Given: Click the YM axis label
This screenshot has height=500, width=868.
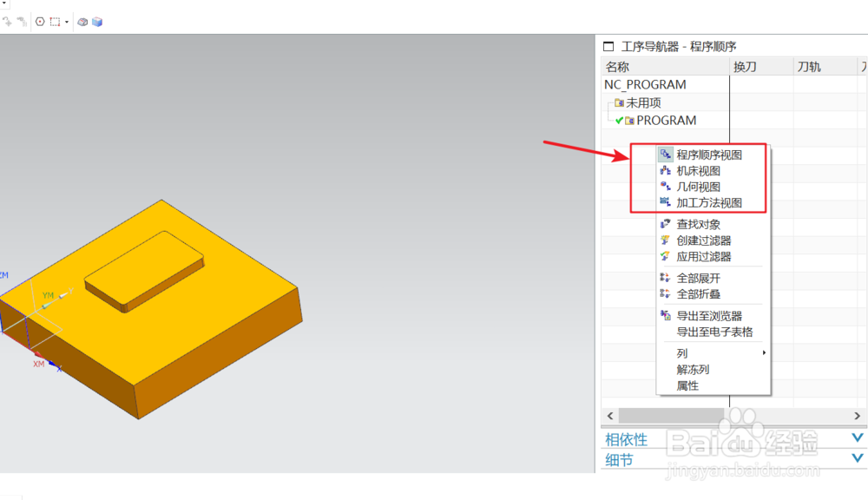Looking at the screenshot, I should coord(48,296).
